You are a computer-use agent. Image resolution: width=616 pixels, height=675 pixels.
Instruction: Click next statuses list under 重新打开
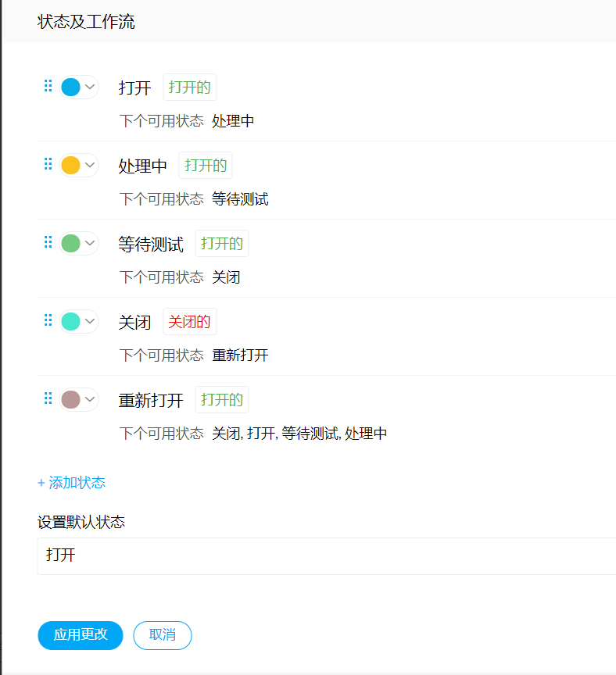tap(299, 434)
